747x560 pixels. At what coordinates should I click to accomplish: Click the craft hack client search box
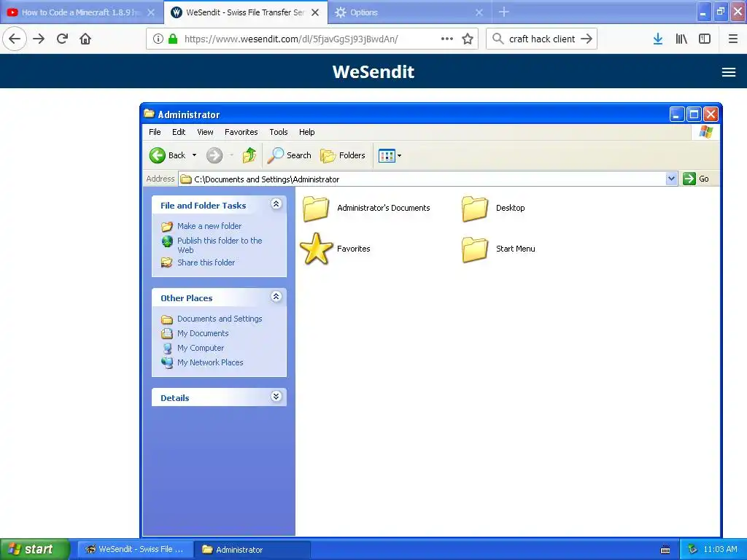click(x=541, y=39)
